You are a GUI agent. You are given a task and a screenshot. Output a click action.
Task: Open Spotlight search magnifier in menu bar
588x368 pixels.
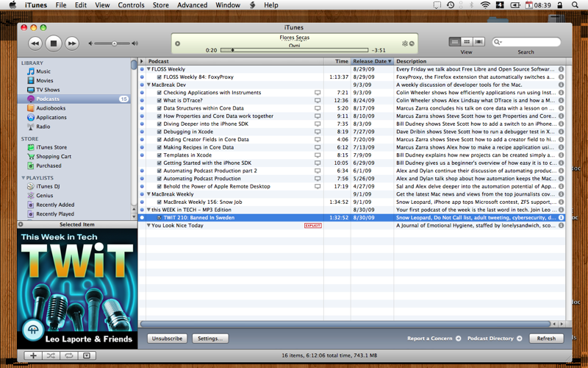click(575, 5)
